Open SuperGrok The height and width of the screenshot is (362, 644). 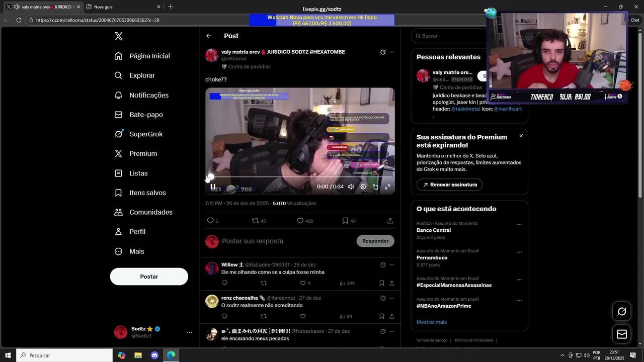tap(139, 134)
